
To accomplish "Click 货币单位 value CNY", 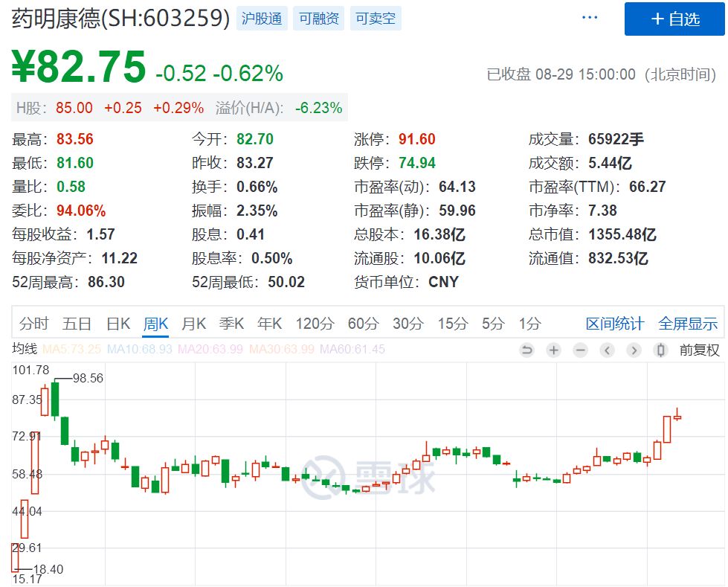I will (443, 282).
